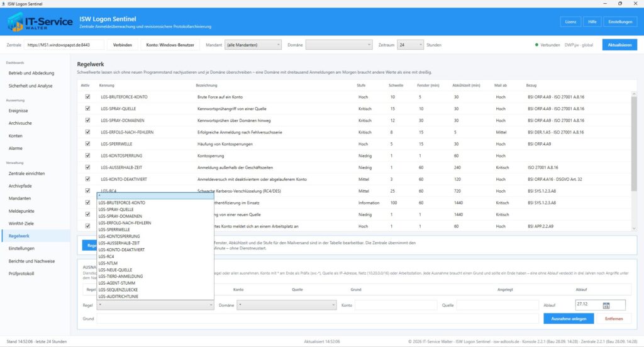Uncheck the LGS-BRUTEFORCE-KONTO rule checkbox

point(87,96)
